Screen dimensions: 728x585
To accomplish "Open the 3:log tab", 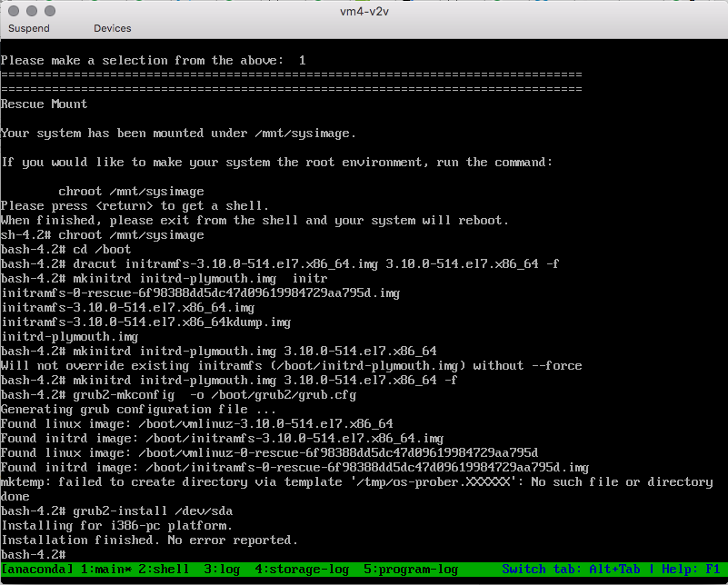I will (222, 570).
